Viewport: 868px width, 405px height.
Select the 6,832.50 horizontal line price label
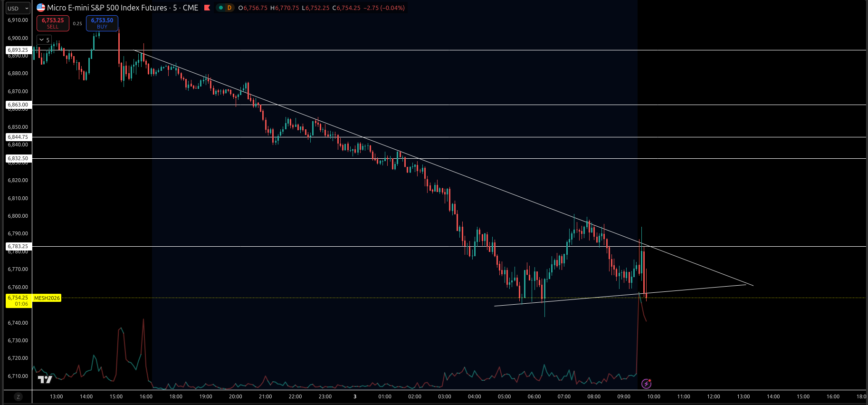coord(18,158)
